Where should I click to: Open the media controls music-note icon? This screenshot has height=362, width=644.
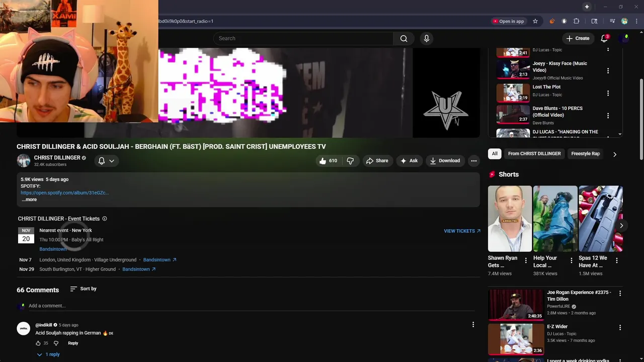[612, 21]
